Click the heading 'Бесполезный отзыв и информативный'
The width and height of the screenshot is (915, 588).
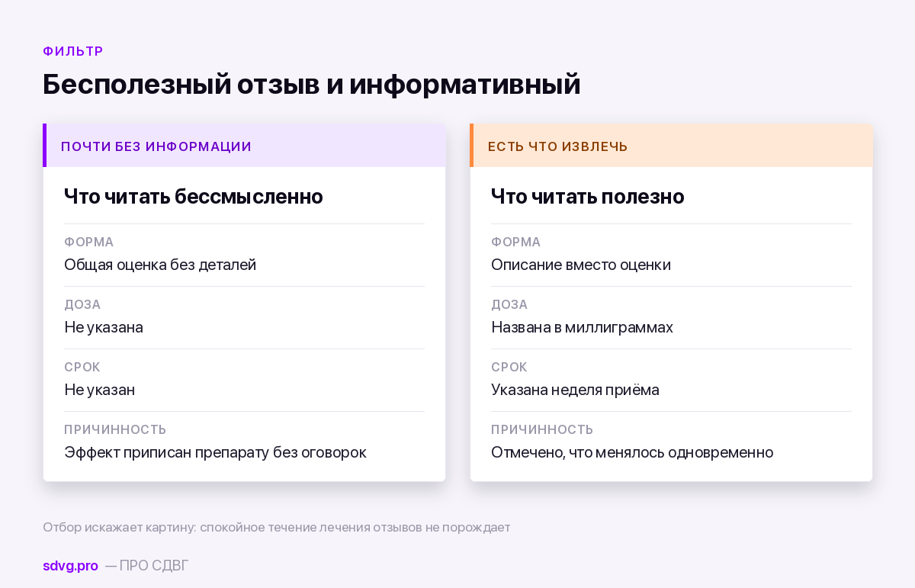(x=312, y=84)
